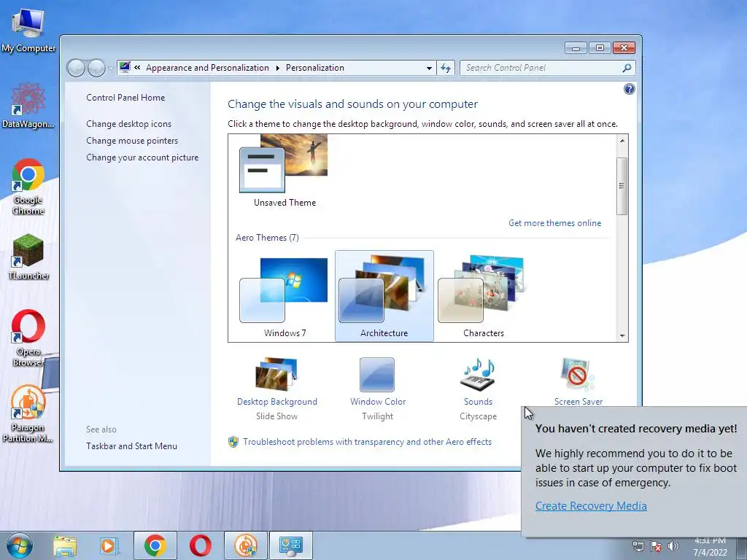Image resolution: width=747 pixels, height=560 pixels.
Task: Click Troubleshoot problems with transparency link
Action: pyautogui.click(x=367, y=442)
